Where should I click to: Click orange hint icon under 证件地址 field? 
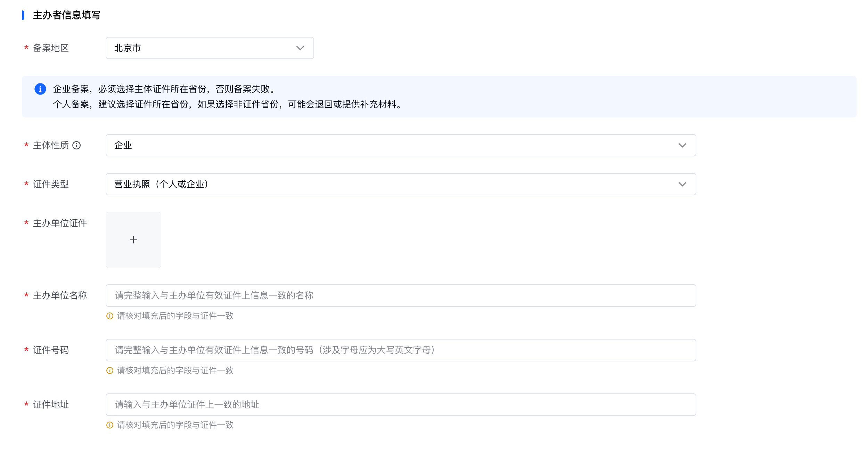[x=110, y=425]
